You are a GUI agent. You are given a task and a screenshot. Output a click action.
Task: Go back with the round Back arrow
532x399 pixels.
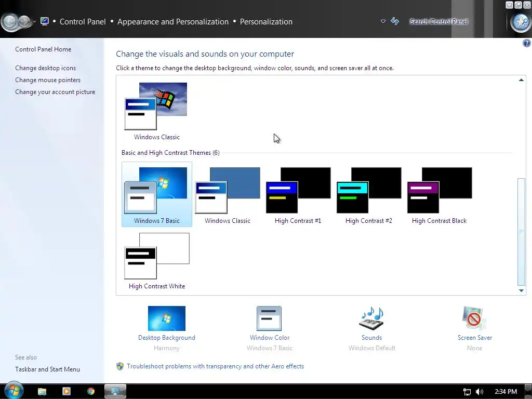click(x=9, y=22)
